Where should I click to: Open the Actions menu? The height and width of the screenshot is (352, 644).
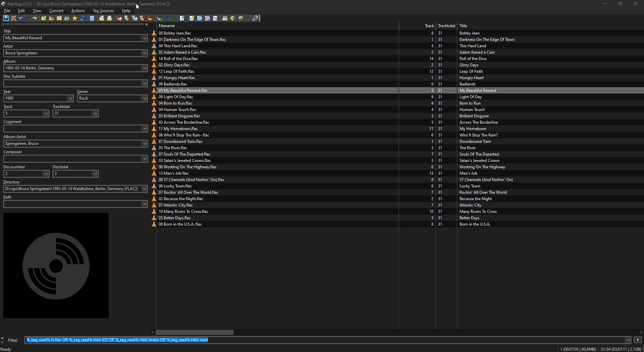click(78, 11)
